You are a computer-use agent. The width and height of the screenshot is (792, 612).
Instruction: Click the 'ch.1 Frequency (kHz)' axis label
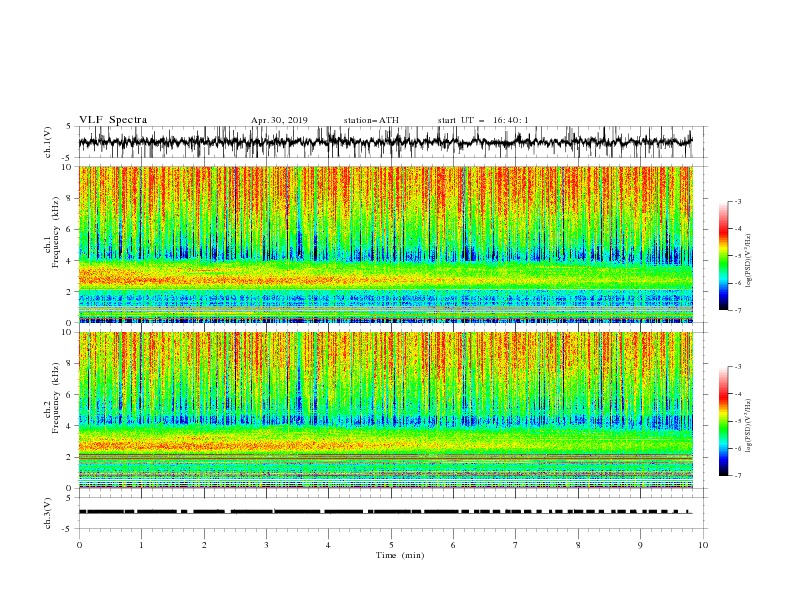[x=52, y=233]
